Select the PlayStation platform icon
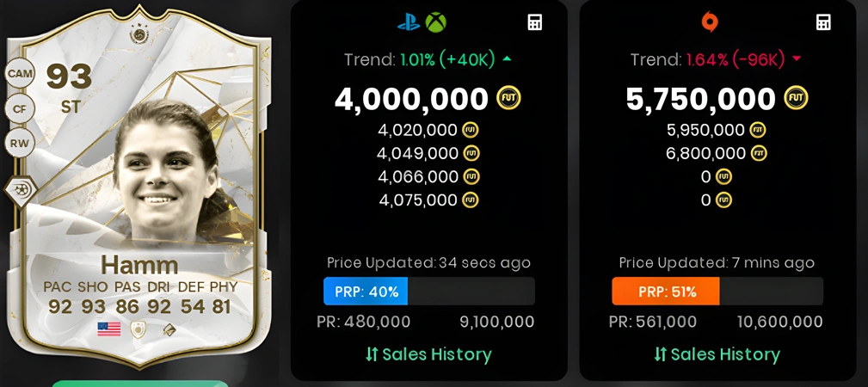This screenshot has height=387, width=868. tap(409, 22)
